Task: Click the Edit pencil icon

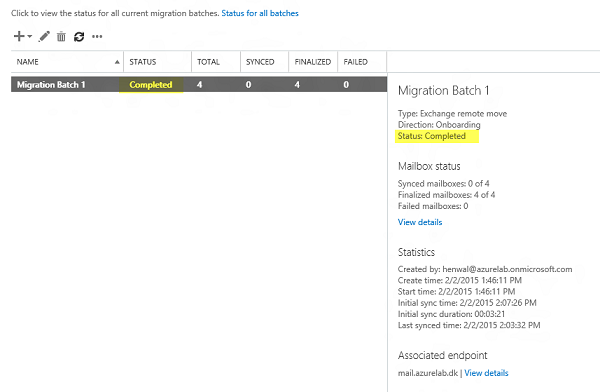Action: click(44, 36)
